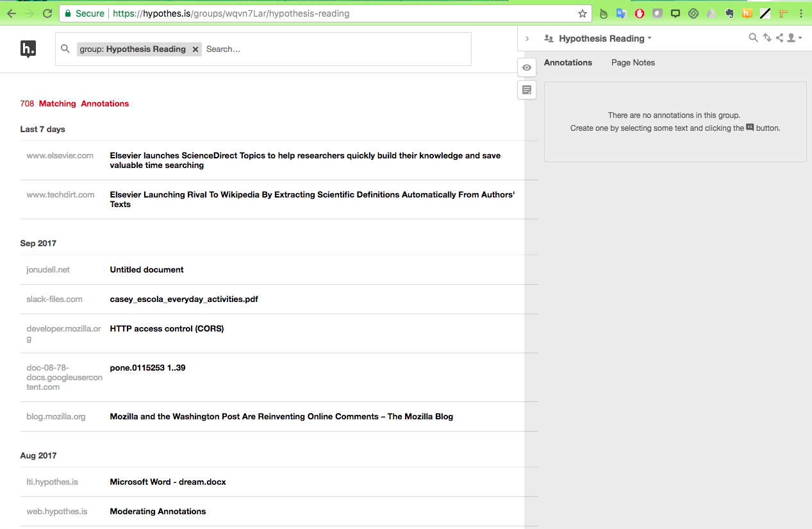Click the black diagonal slash extension icon
812x529 pixels.
click(x=765, y=13)
